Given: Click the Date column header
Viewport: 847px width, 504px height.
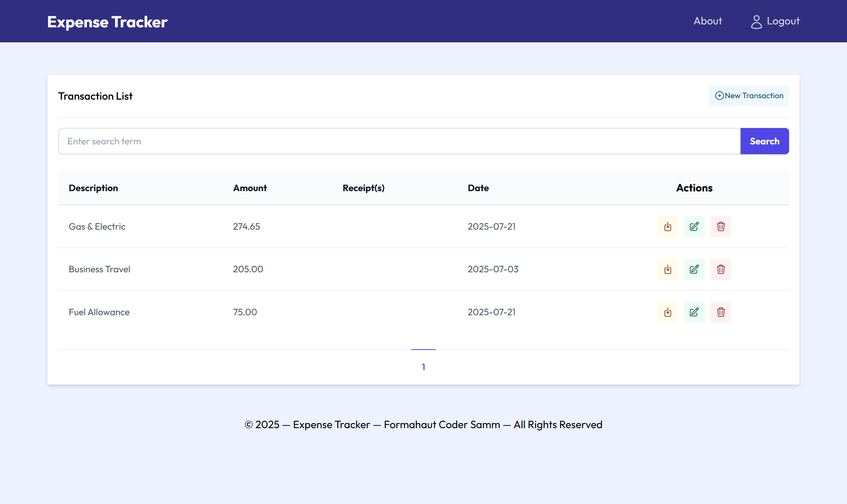Looking at the screenshot, I should 478,188.
